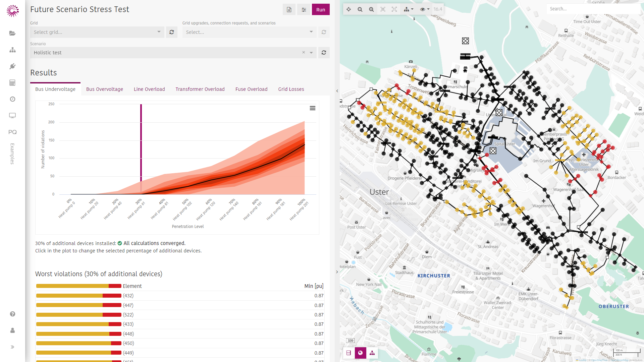The height and width of the screenshot is (362, 644).
Task: Open the grid hierarchy sidebar icon
Action: [x=12, y=50]
